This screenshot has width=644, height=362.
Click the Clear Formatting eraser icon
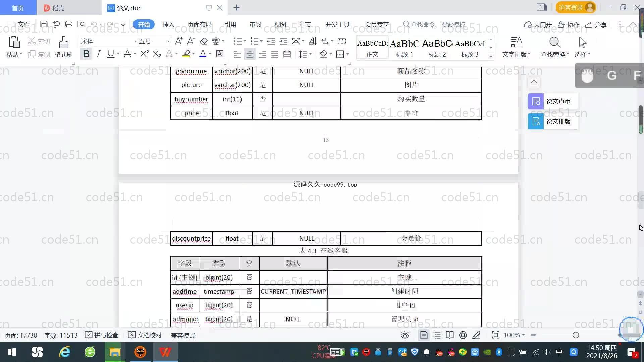point(204,41)
